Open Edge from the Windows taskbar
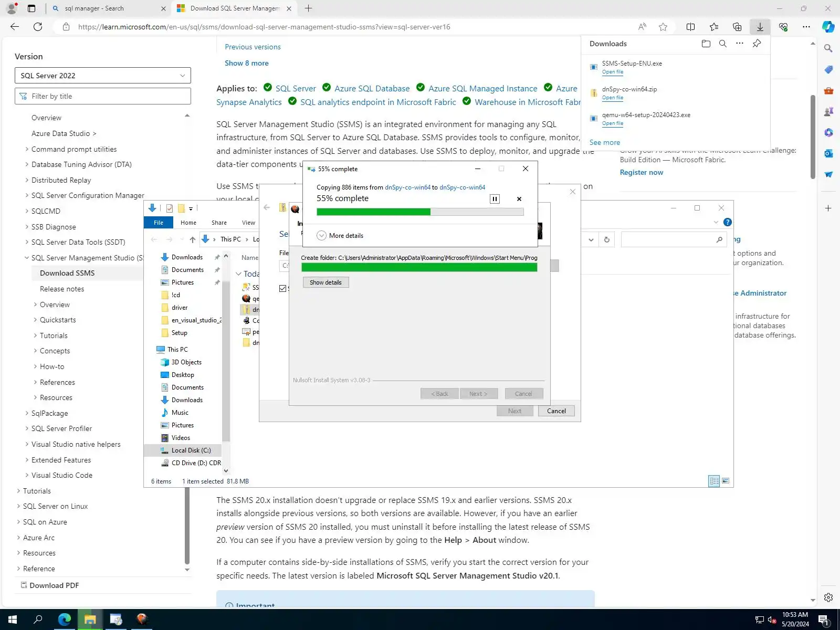The image size is (840, 630). 65,619
